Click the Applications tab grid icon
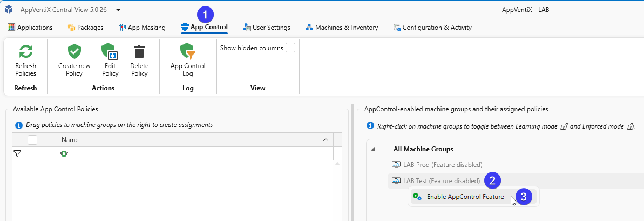 coord(11,28)
